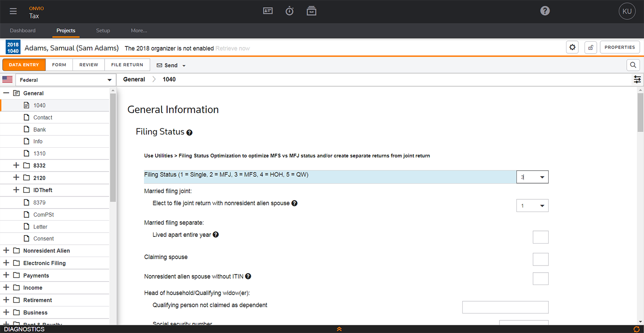Open the Filing Status dropdown
The image size is (644, 333).
[542, 177]
